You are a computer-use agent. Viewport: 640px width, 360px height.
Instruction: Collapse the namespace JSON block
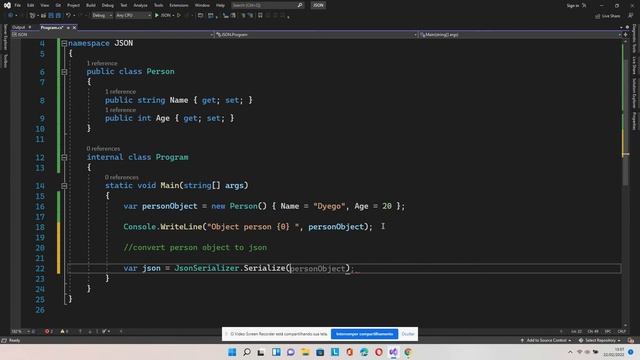[x=64, y=43]
